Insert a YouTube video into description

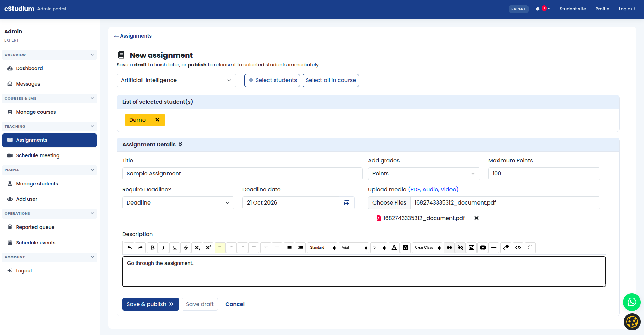click(x=483, y=248)
